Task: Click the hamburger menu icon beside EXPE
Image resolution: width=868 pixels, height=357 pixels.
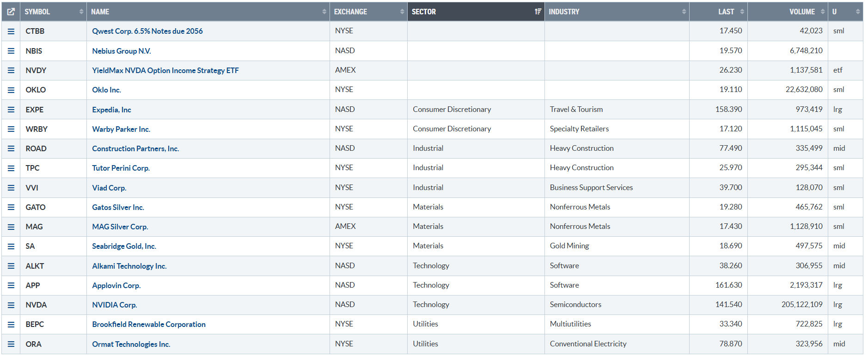Action: (11, 110)
